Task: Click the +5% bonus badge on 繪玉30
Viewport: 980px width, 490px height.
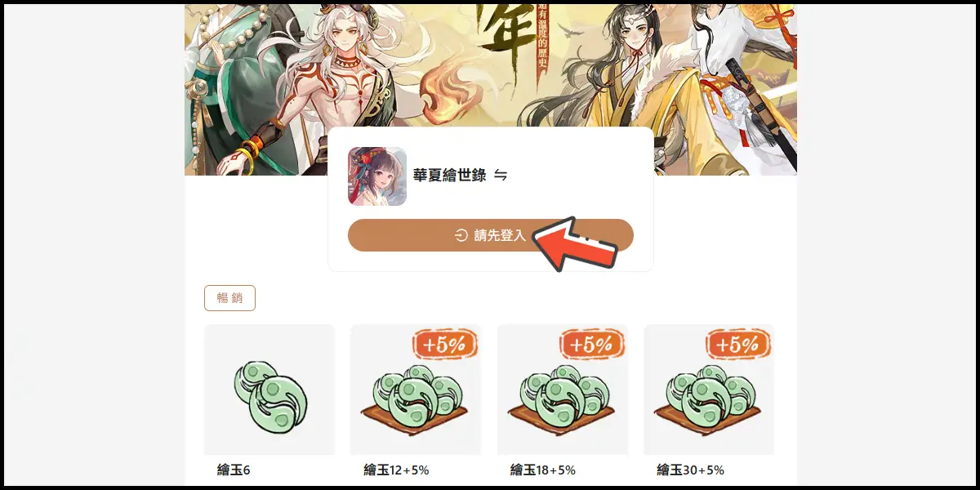Action: click(x=737, y=344)
